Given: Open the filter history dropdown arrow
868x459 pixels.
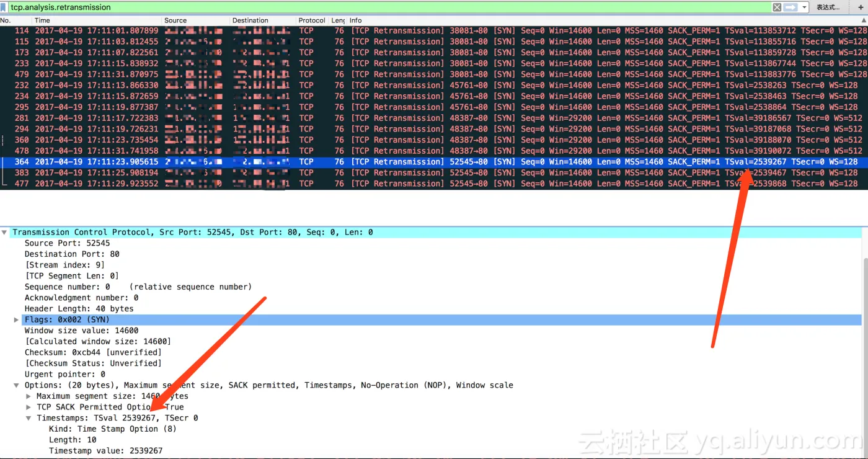Looking at the screenshot, I should (x=805, y=7).
